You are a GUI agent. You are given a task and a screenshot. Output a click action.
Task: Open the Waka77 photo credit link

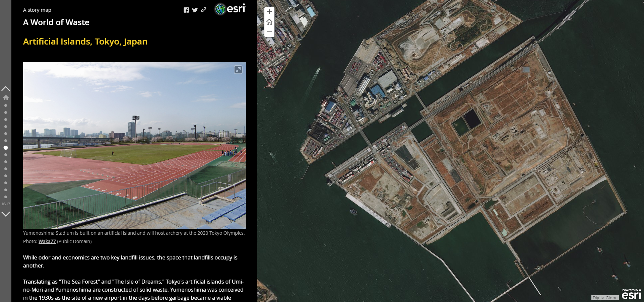47,241
